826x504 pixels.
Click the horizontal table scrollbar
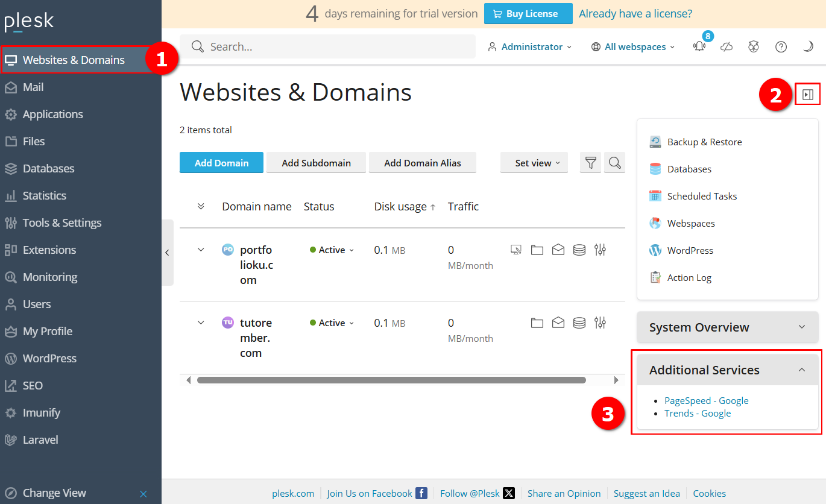tap(391, 380)
